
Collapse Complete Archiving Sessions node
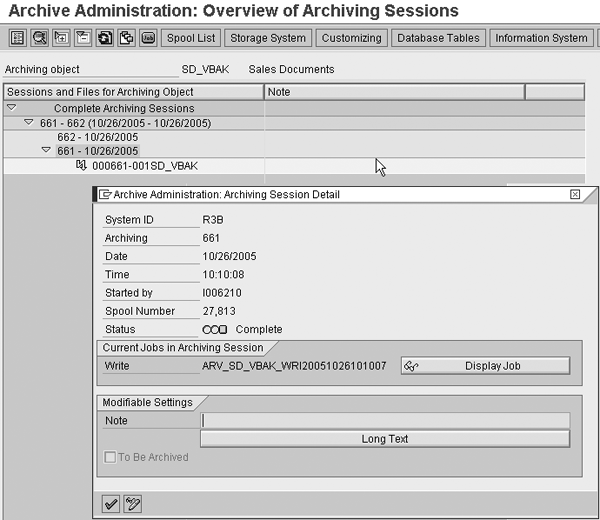tap(12, 108)
